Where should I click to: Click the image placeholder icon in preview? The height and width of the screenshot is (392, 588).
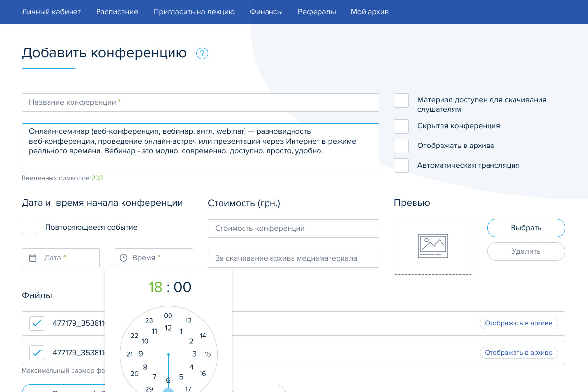433,246
